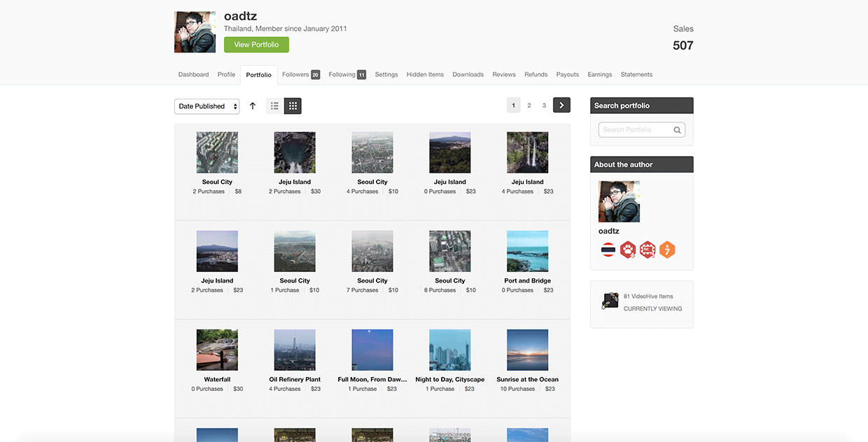
Task: Go to the Settings tab
Action: pos(386,74)
